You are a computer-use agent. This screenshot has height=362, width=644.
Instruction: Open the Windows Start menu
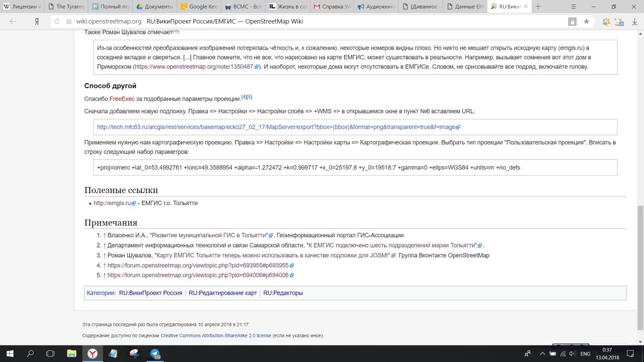[9, 353]
